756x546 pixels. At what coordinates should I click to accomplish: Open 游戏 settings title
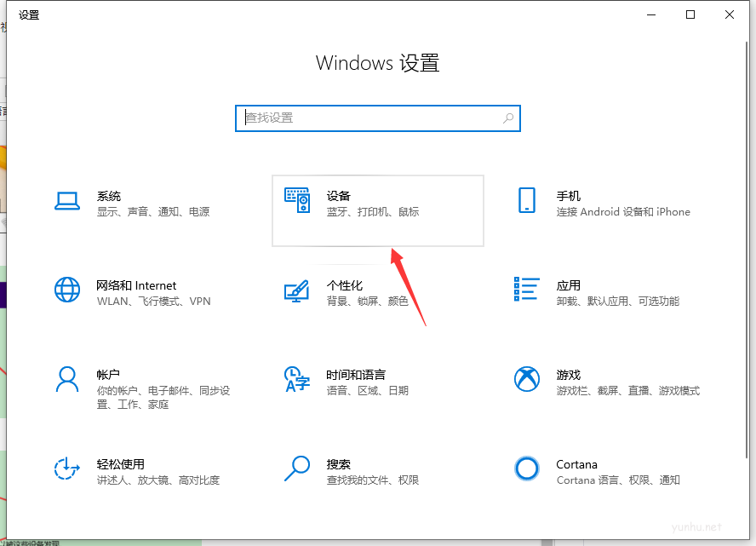[x=569, y=375]
